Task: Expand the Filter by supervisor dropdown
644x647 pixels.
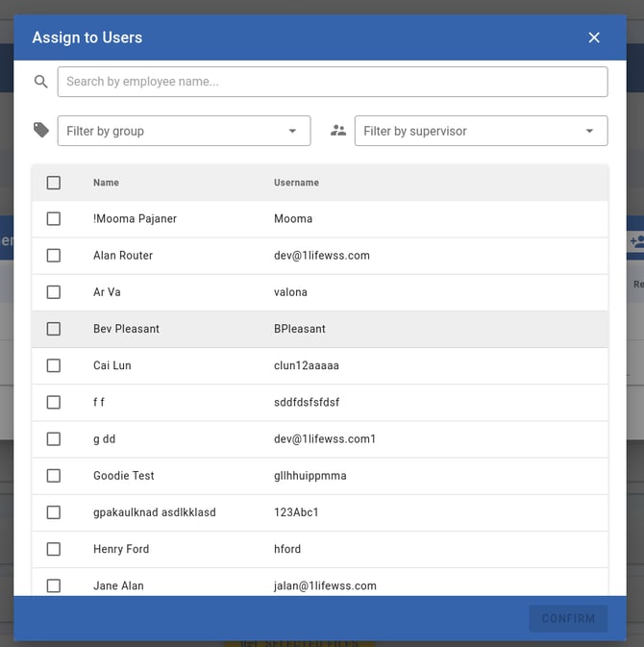Action: (471, 131)
